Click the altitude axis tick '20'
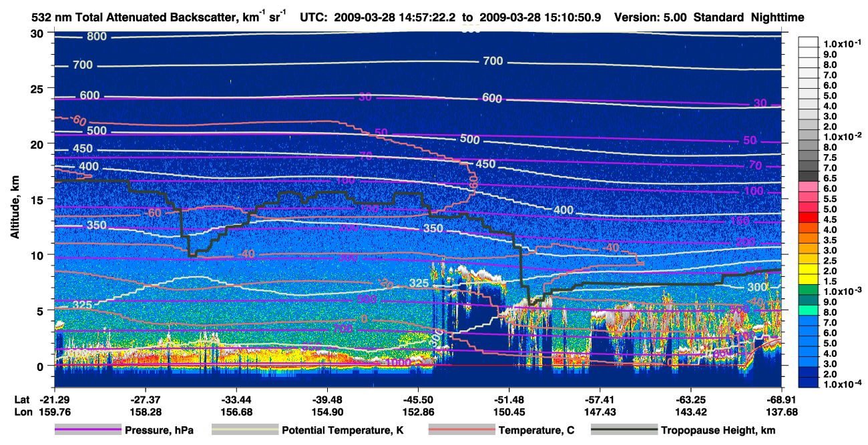 [x=38, y=144]
